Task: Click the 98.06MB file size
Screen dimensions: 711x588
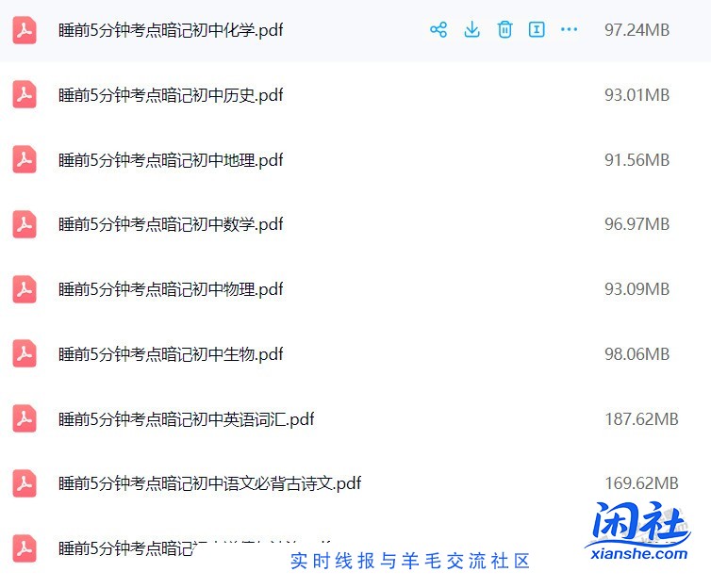Action: (637, 353)
